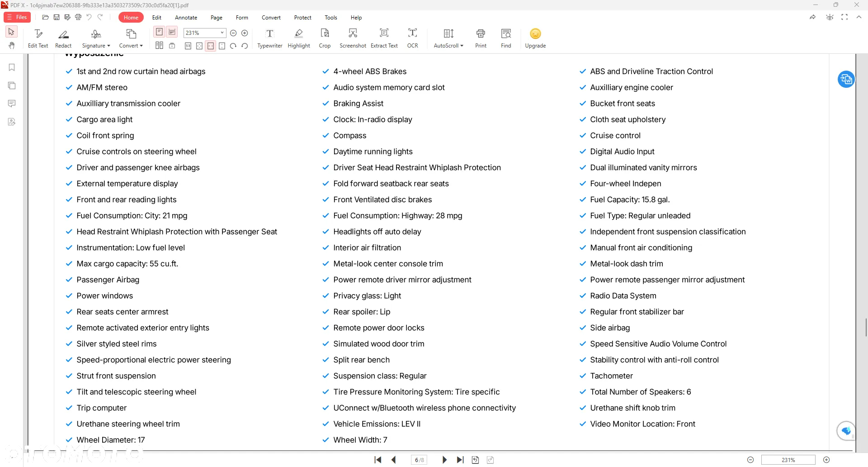Click the Find tool
Viewport: 868px width, 467px height.
click(x=506, y=38)
